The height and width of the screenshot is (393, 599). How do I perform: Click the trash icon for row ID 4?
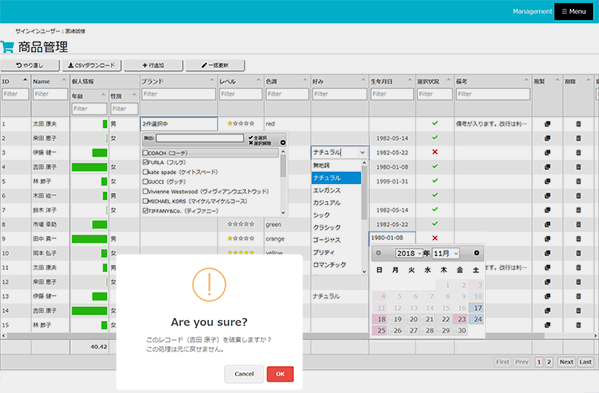click(578, 167)
